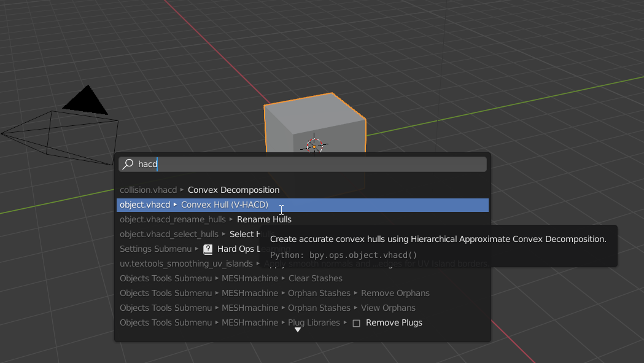
Task: Run View Orphans under Orphan Stashes
Action: [x=388, y=308]
